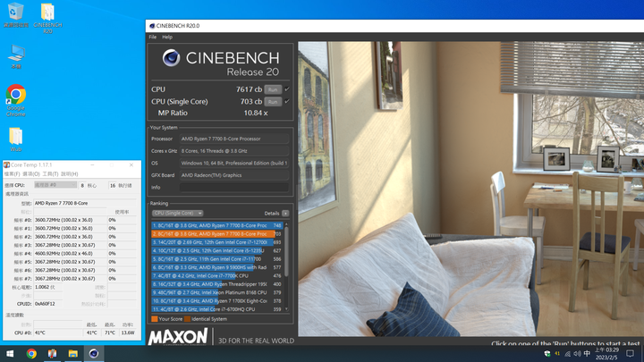The image size is (644, 362).
Task: Launch Chrome from the taskbar
Action: click(x=31, y=353)
